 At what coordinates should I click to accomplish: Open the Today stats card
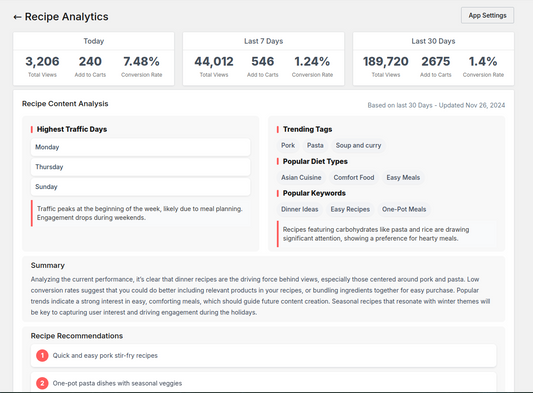tap(94, 59)
